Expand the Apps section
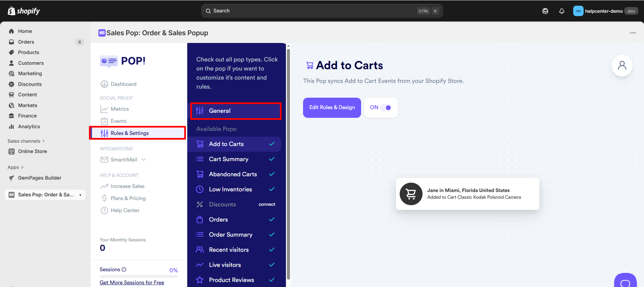The height and width of the screenshot is (287, 644). coord(15,167)
